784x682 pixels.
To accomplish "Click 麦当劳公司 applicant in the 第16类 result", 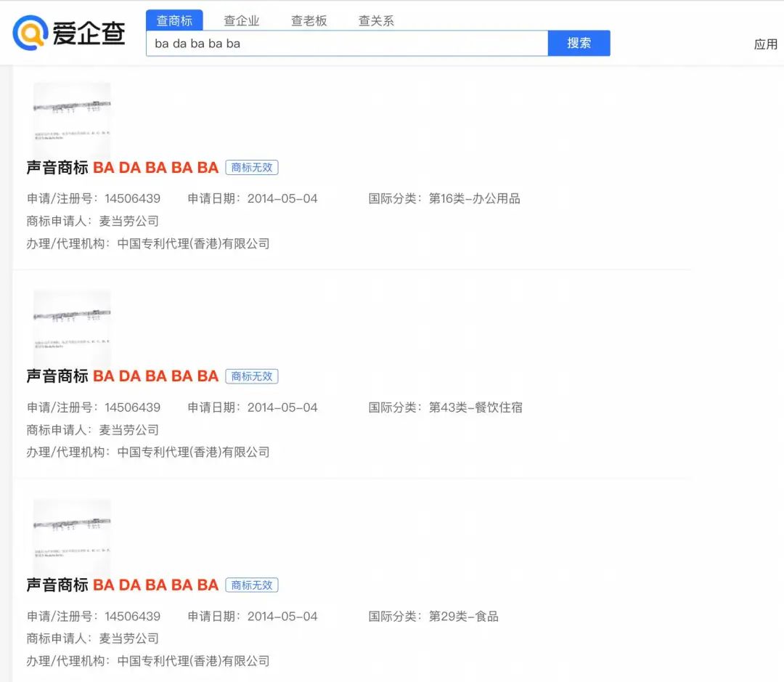I will pyautogui.click(x=129, y=221).
